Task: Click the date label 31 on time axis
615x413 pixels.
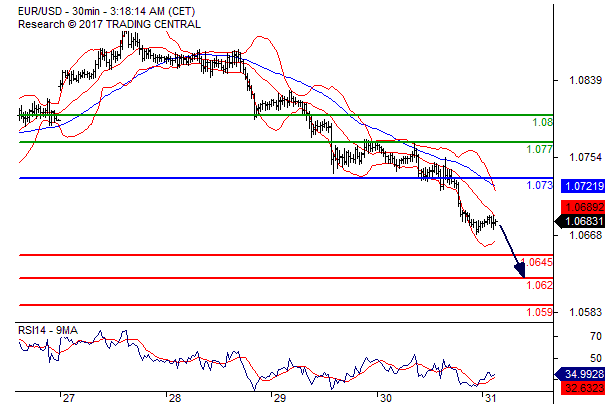Action: (x=490, y=398)
